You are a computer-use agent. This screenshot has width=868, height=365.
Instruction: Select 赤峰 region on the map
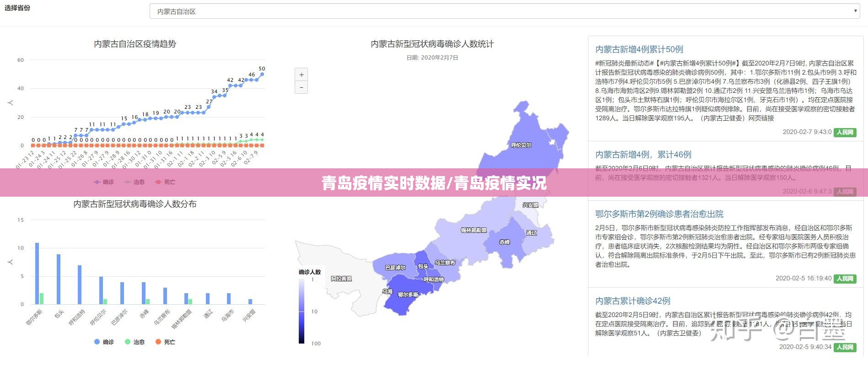pyautogui.click(x=504, y=242)
